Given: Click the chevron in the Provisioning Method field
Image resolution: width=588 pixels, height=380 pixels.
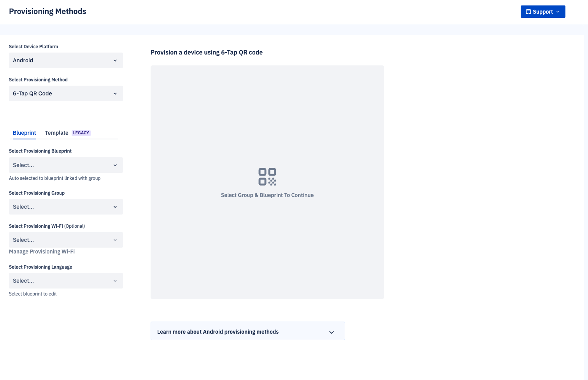Looking at the screenshot, I should coord(115,93).
